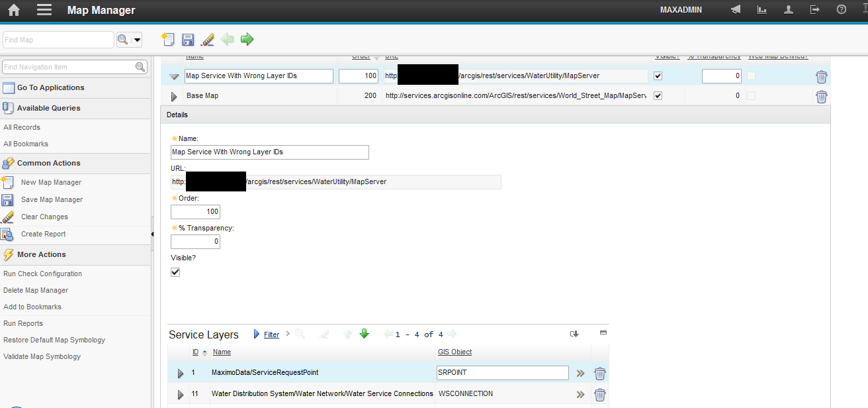Viewport: 868px width, 408px height.
Task: Open the Find Map search dropdown
Action: coord(130,40)
